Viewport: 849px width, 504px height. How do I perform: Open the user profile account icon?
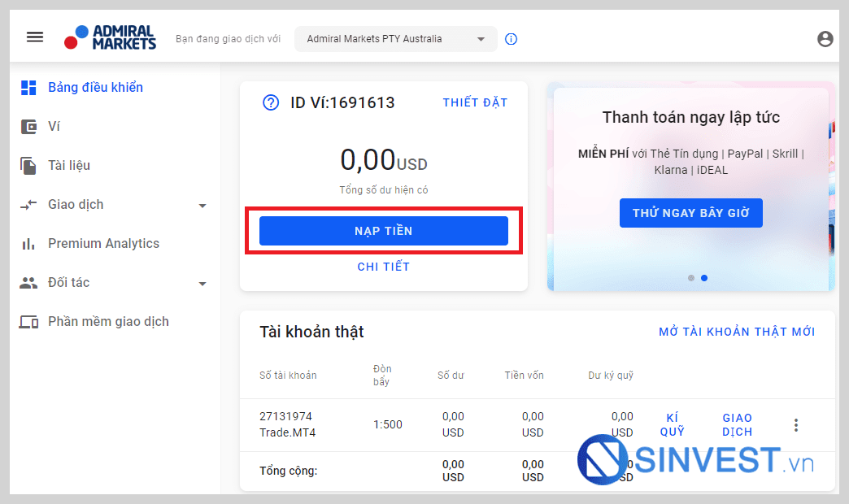pyautogui.click(x=825, y=39)
